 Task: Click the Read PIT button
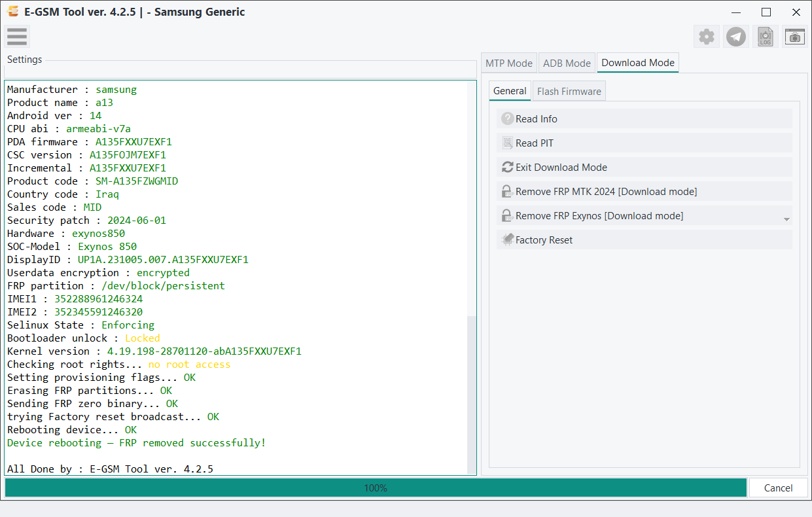[x=644, y=143]
